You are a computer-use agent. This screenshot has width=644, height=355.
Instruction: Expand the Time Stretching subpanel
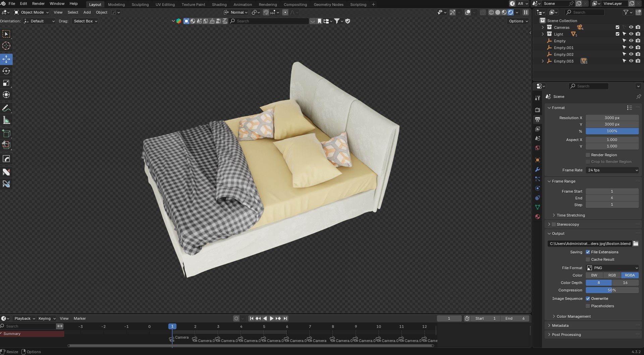(554, 215)
